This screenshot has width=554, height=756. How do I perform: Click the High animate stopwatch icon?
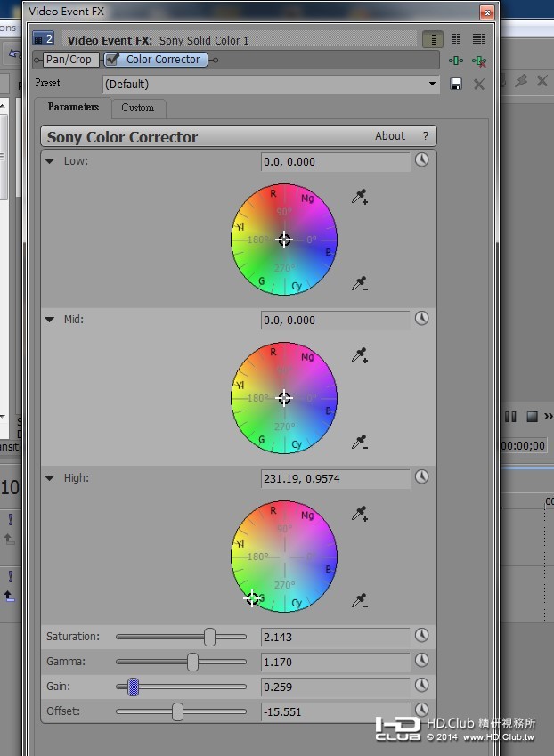421,476
